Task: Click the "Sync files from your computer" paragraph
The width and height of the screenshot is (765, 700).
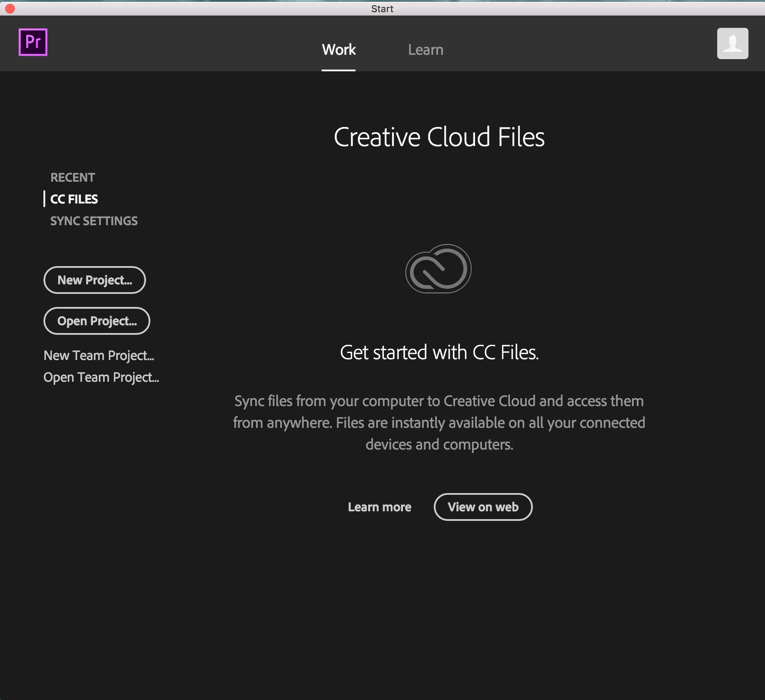Action: [439, 423]
